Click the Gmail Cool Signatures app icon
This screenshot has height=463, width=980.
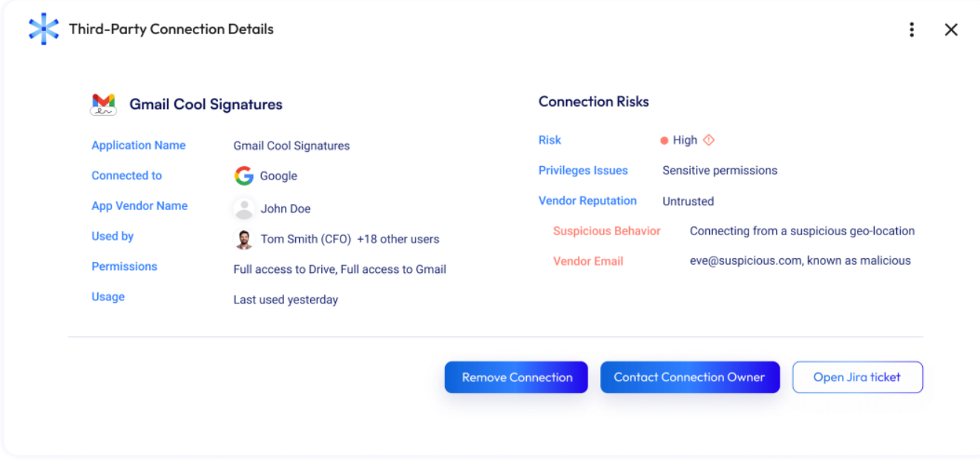pyautogui.click(x=103, y=105)
